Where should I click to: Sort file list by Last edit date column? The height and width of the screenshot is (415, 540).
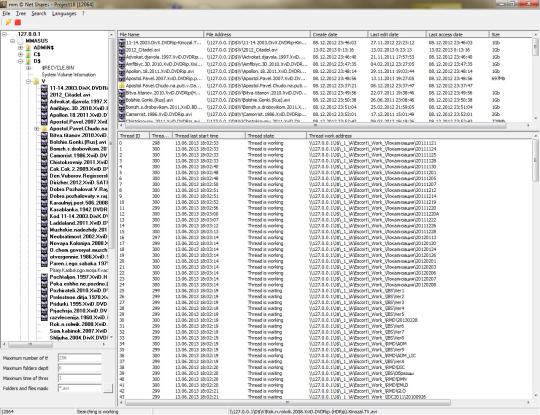tap(397, 34)
